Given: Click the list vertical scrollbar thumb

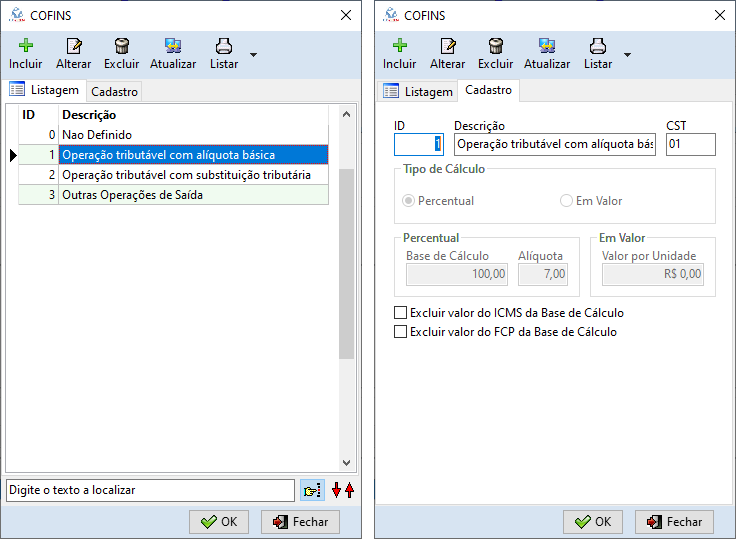Looking at the screenshot, I should [x=346, y=264].
